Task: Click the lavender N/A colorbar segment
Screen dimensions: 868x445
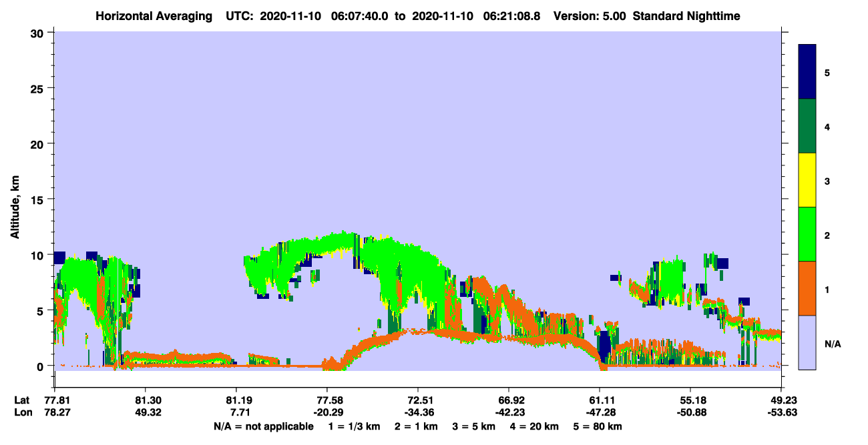Action: click(x=807, y=342)
